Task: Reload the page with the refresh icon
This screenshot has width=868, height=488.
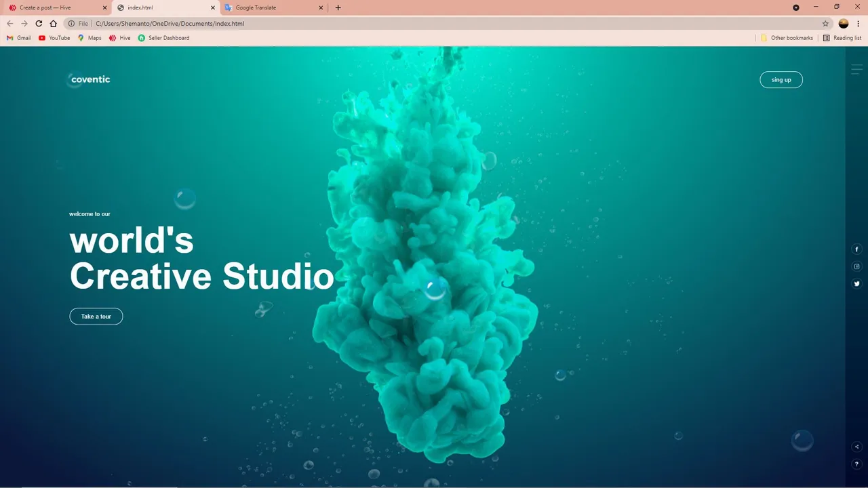Action: [39, 24]
